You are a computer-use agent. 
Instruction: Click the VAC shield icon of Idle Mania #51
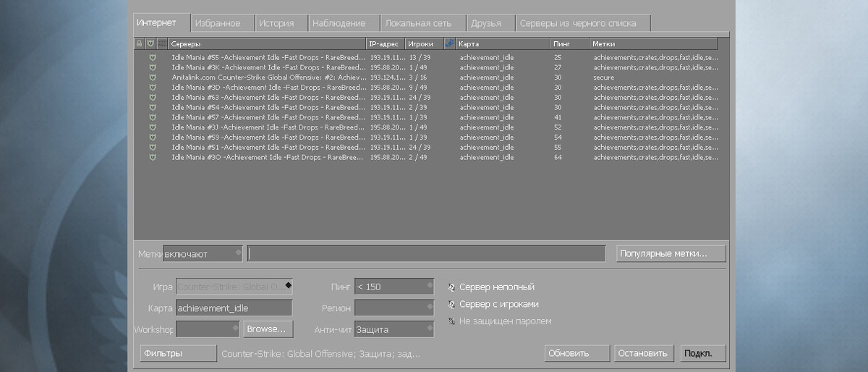[153, 147]
